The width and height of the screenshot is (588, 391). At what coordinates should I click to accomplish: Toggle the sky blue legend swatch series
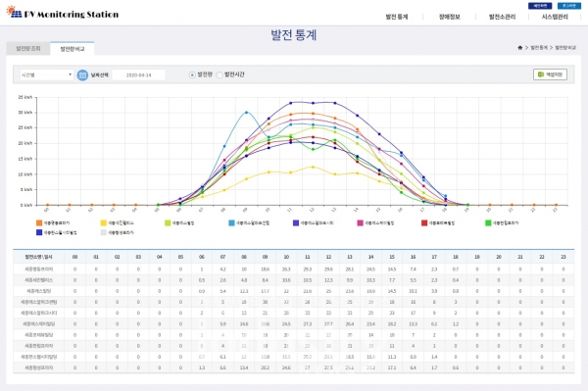coord(231,223)
